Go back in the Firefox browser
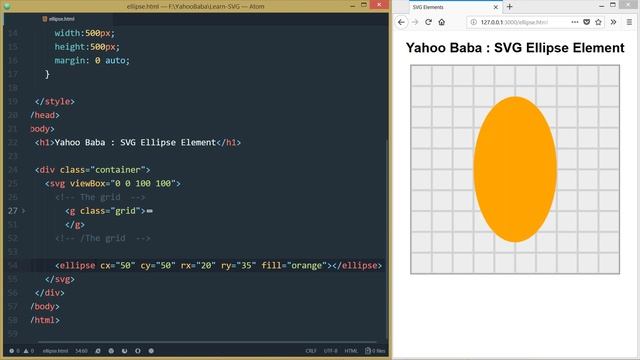 click(x=401, y=22)
